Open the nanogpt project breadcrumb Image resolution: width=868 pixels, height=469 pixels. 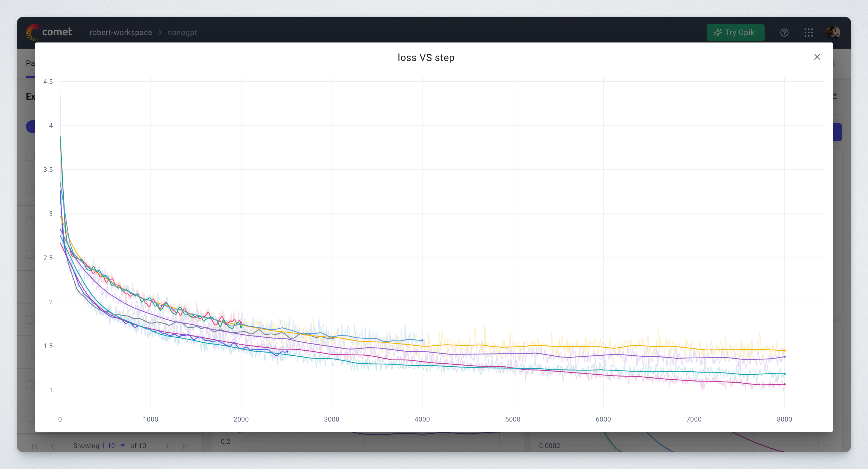[x=182, y=33]
